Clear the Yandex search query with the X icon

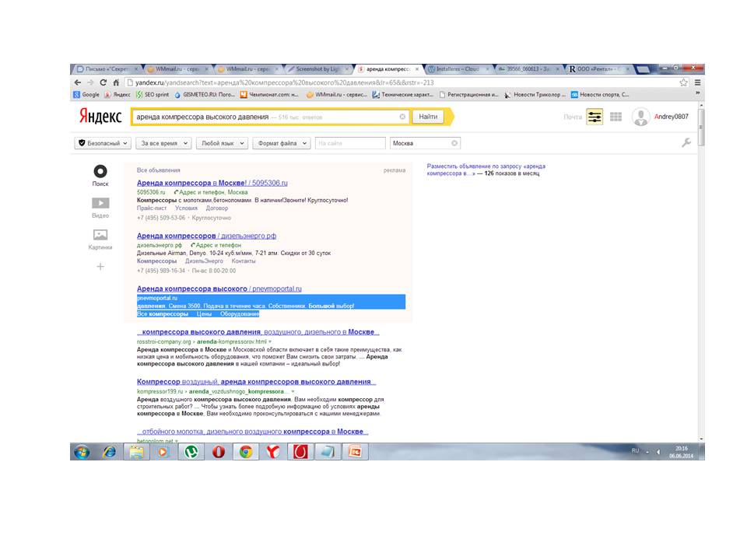tap(402, 117)
